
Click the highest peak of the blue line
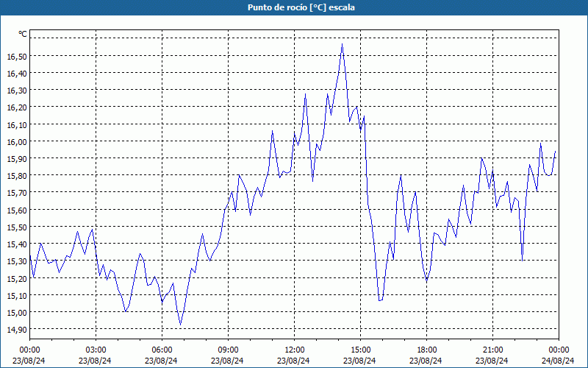(342, 44)
